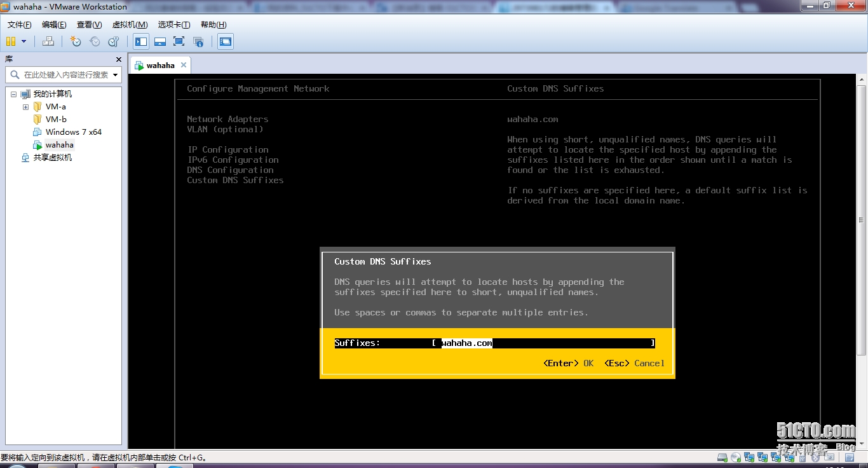The height and width of the screenshot is (468, 868).
Task: Close the 库 library panel
Action: click(119, 59)
